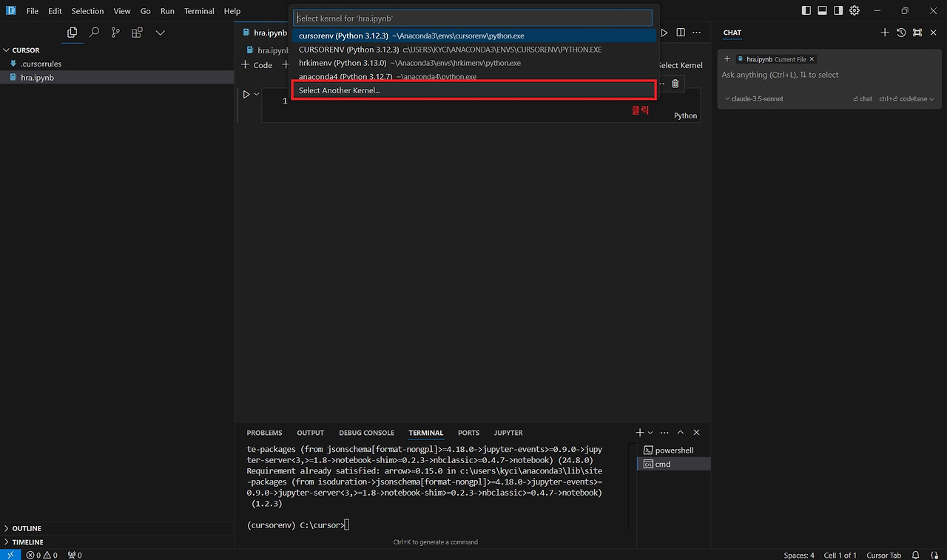Viewport: 947px width, 560px height.
Task: Expand the TIMELINE section
Action: coord(27,542)
